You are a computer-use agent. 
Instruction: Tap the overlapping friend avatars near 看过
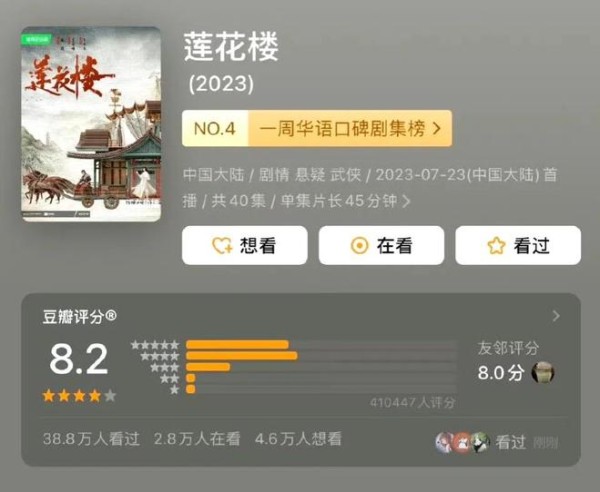click(x=463, y=443)
